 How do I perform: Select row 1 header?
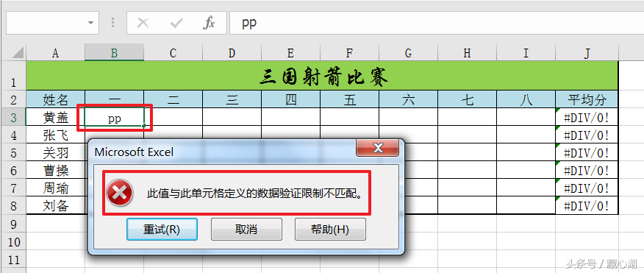click(13, 76)
